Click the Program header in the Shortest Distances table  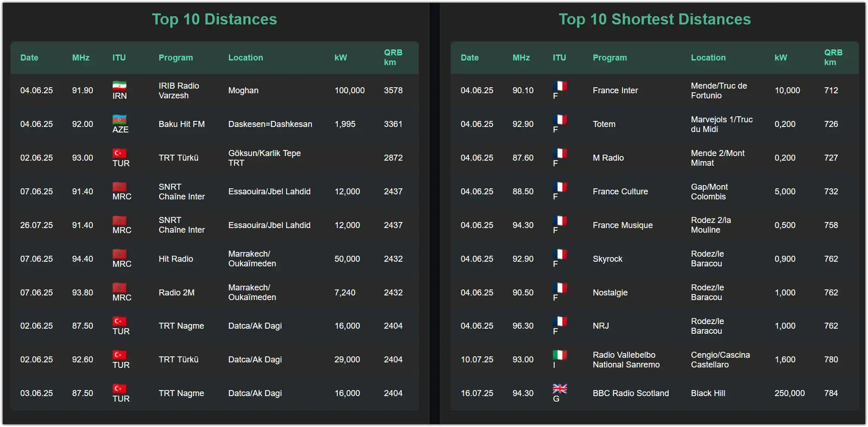point(610,58)
